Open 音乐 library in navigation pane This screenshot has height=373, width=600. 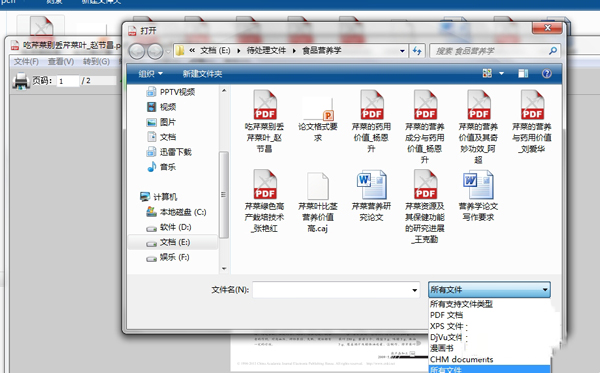pos(161,167)
